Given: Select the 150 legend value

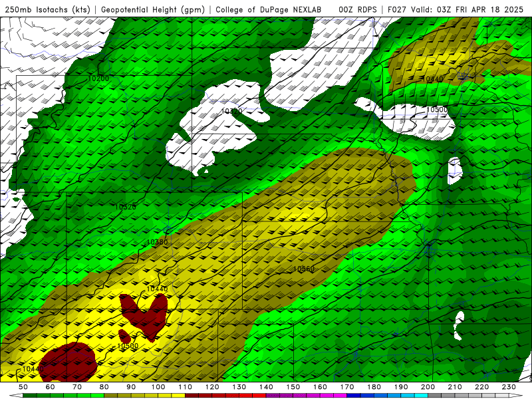Looking at the screenshot, I should (x=293, y=387).
